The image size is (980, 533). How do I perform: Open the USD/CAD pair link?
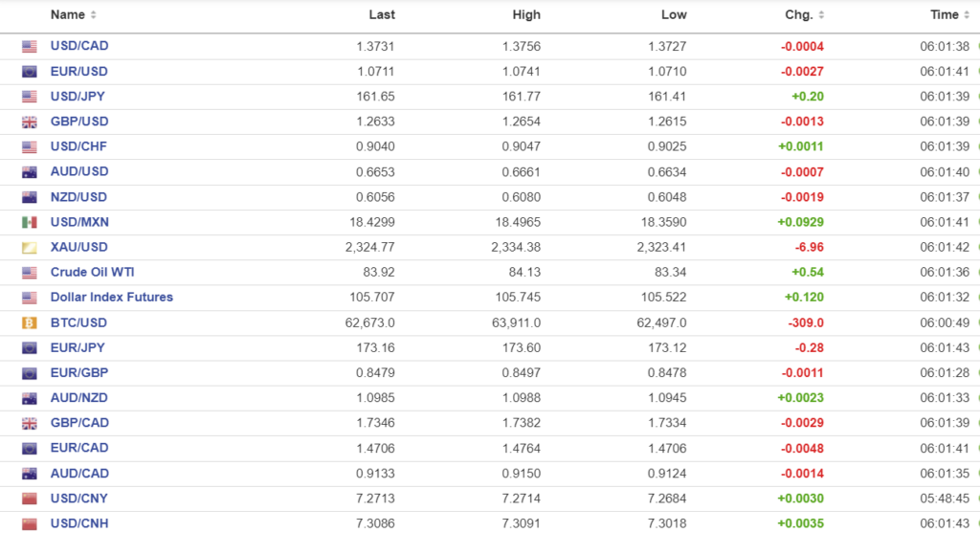[x=79, y=46]
